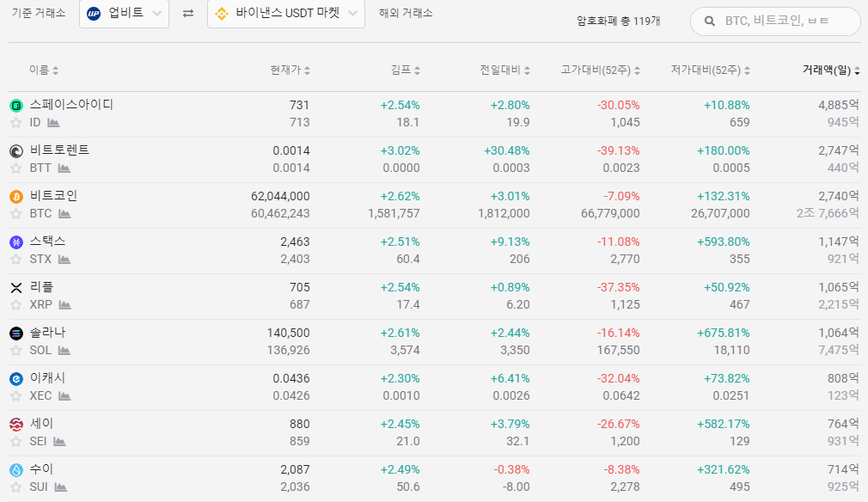Screen dimensions: 868x502
Task: Sort by the 이름 column header
Action: click(44, 70)
